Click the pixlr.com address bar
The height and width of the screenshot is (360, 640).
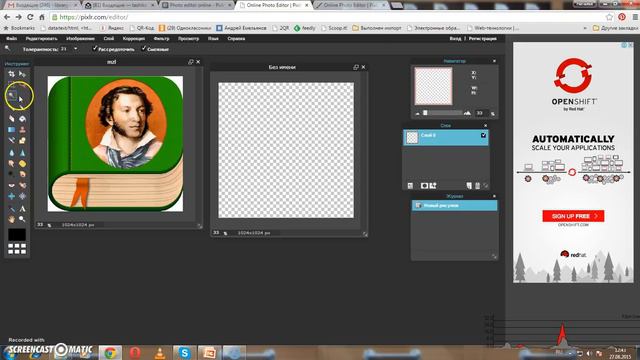(x=327, y=17)
